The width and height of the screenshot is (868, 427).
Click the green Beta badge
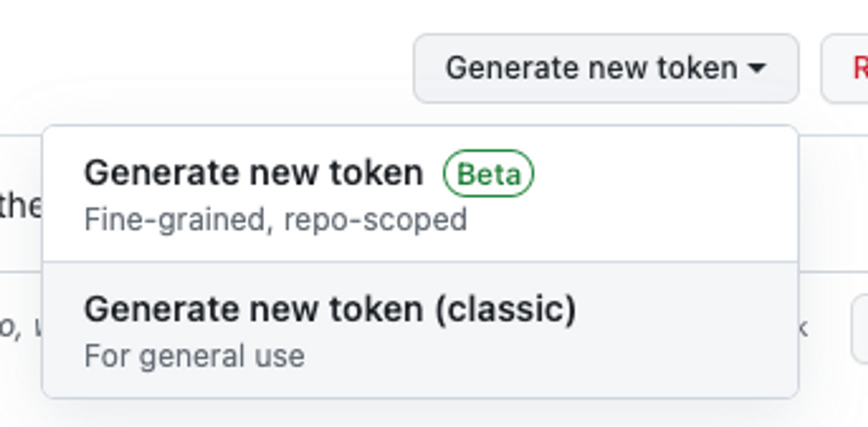pos(488,174)
